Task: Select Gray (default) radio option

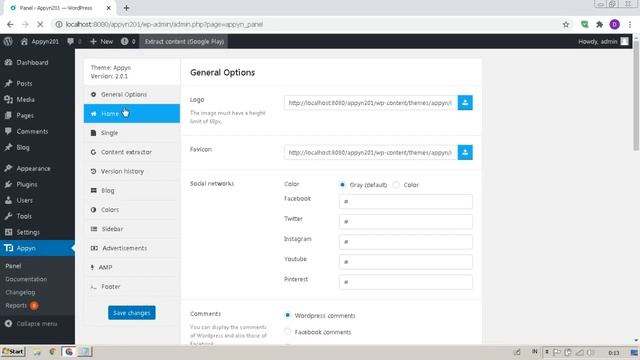Action: (x=342, y=184)
